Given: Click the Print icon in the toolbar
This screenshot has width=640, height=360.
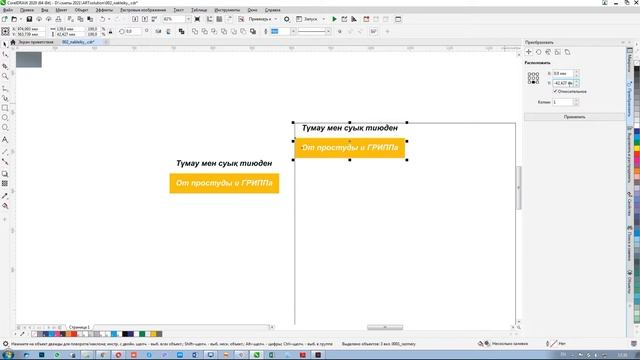Looking at the screenshot, I should (x=58, y=19).
